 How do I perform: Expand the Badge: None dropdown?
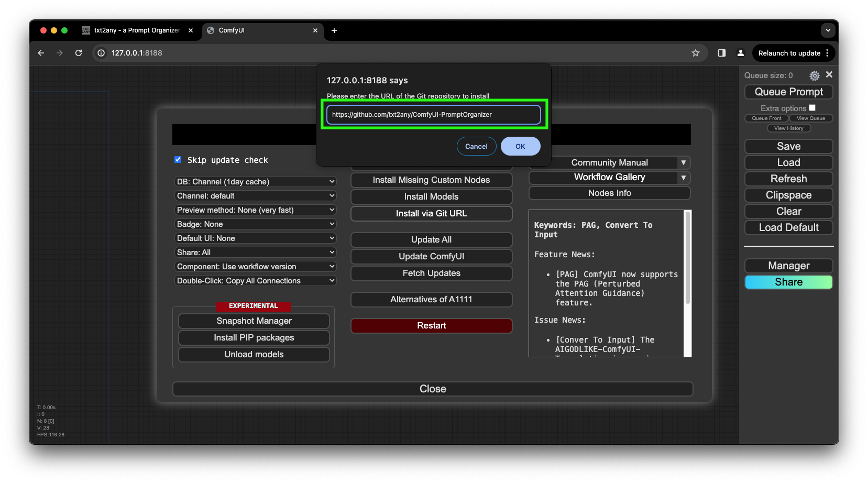[255, 224]
